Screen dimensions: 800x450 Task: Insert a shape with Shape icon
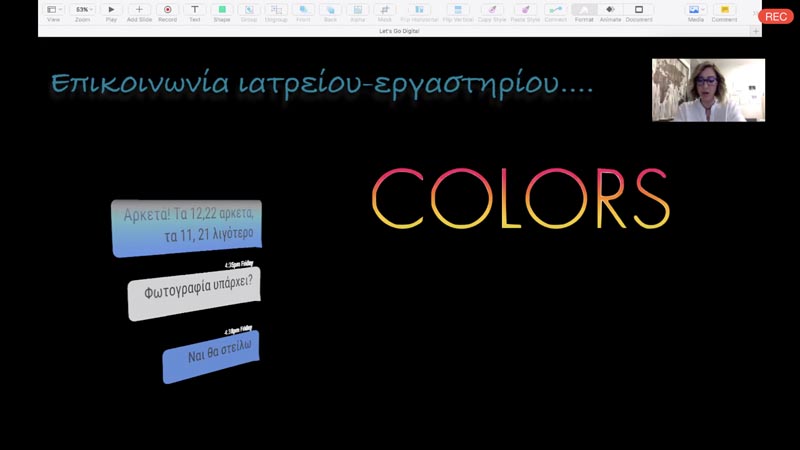click(x=222, y=10)
